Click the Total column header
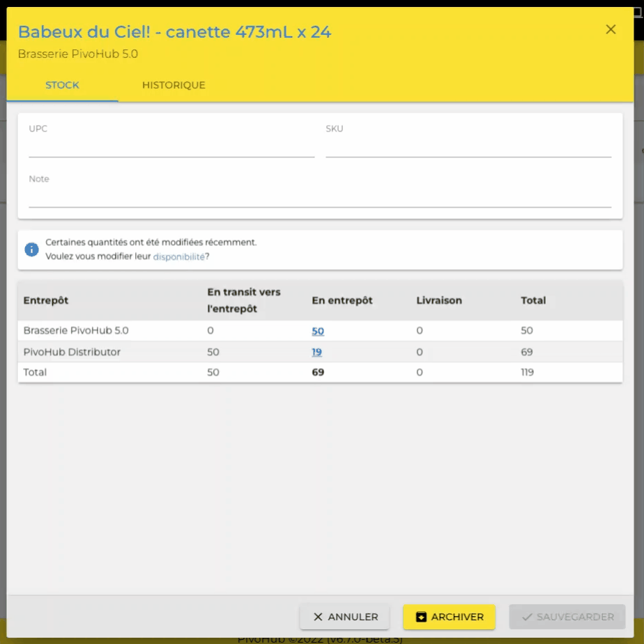The image size is (644, 644). point(533,300)
